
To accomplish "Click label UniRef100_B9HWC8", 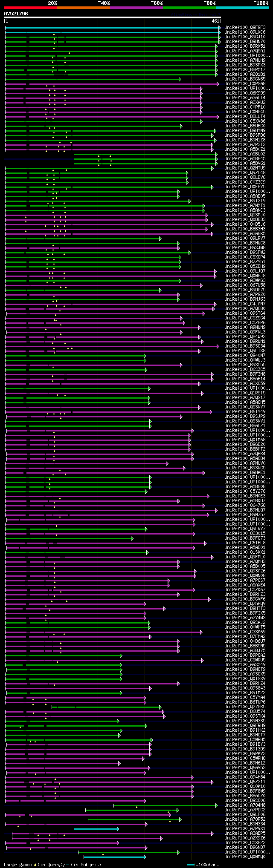I will 245,243.
